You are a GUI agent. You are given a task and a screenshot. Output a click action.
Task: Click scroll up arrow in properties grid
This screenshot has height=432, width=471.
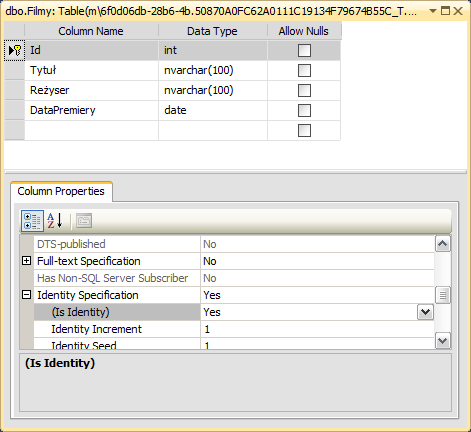coord(443,244)
